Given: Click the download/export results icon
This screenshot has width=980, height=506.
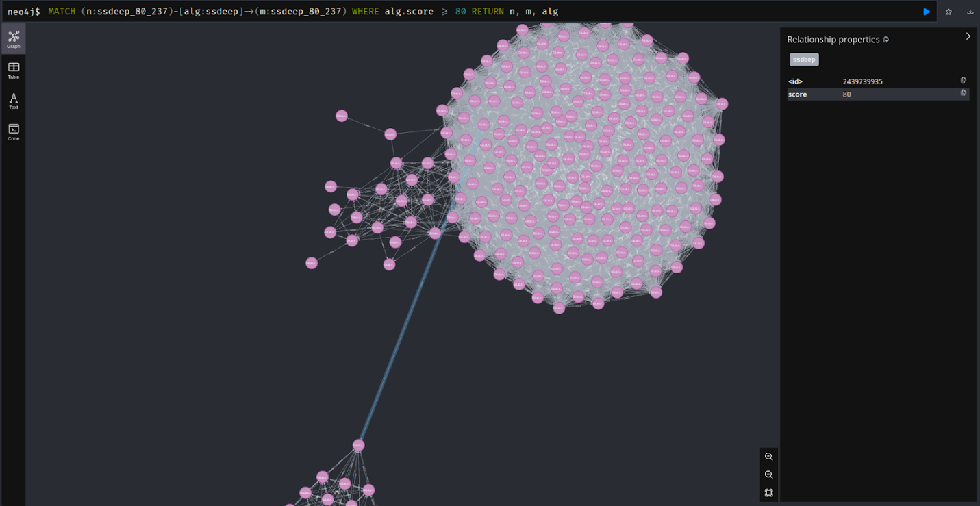Looking at the screenshot, I should tap(970, 12).
